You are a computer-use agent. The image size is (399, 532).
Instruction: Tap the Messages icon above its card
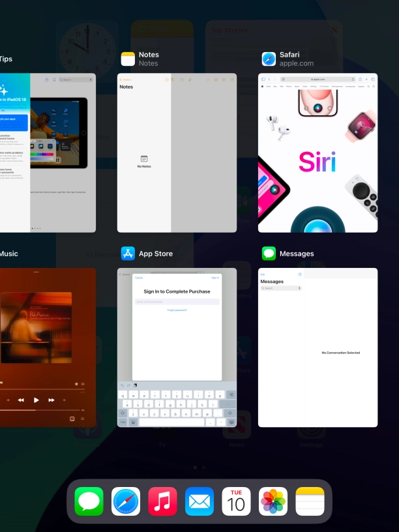click(x=269, y=254)
